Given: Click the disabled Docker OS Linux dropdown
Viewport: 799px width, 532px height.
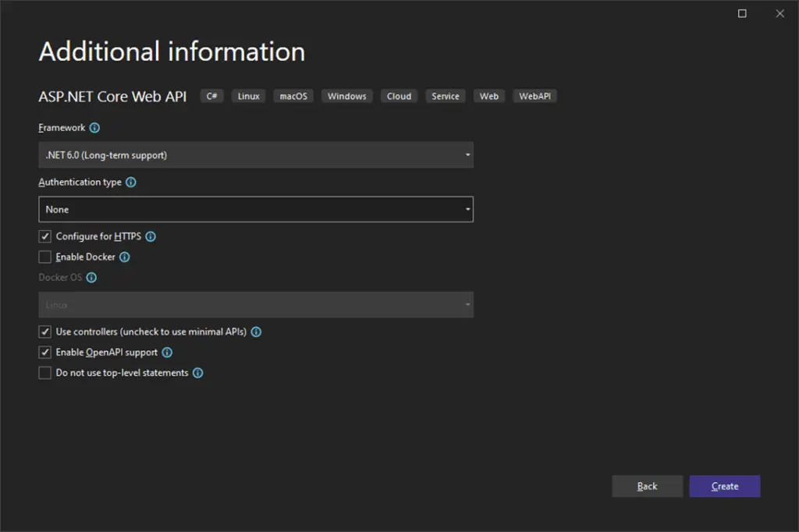Looking at the screenshot, I should (256, 305).
